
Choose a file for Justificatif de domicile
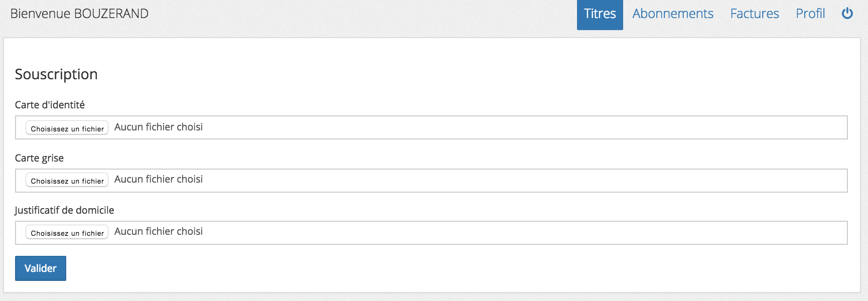click(x=67, y=232)
